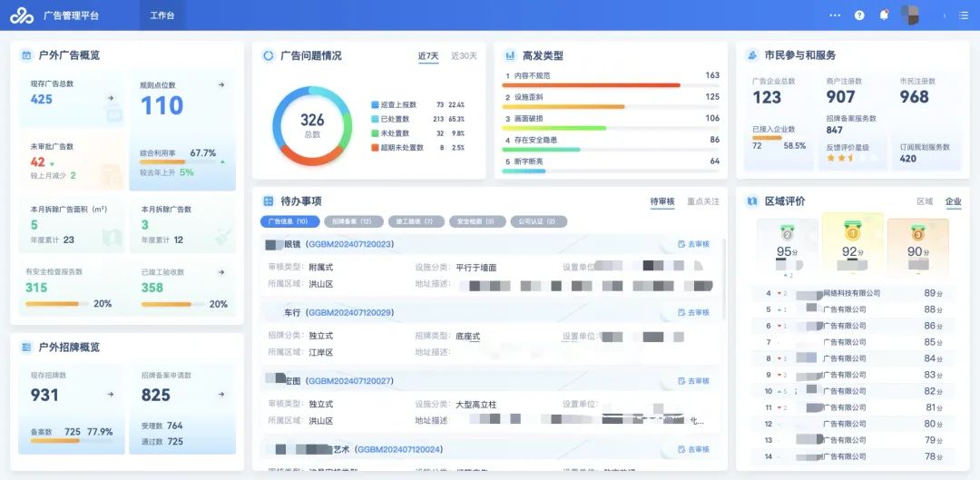The height and width of the screenshot is (480, 980).
Task: Filter to-do list by 公司认证
Action: pyautogui.click(x=538, y=221)
